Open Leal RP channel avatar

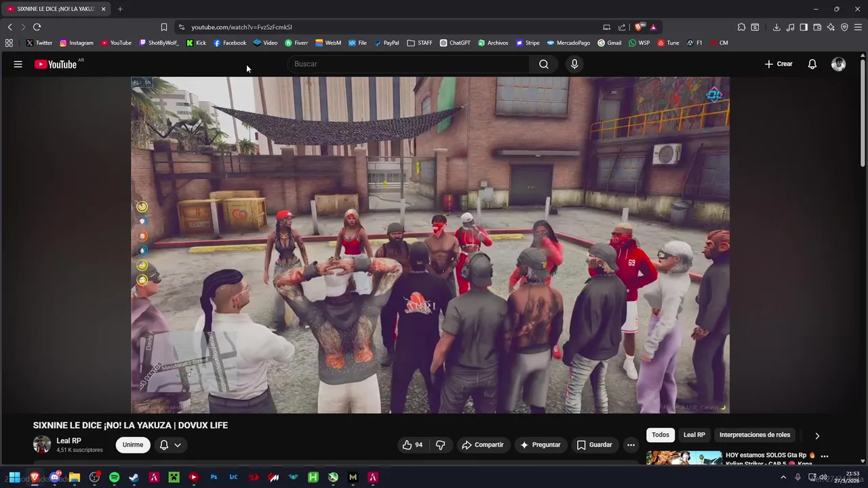click(42, 445)
